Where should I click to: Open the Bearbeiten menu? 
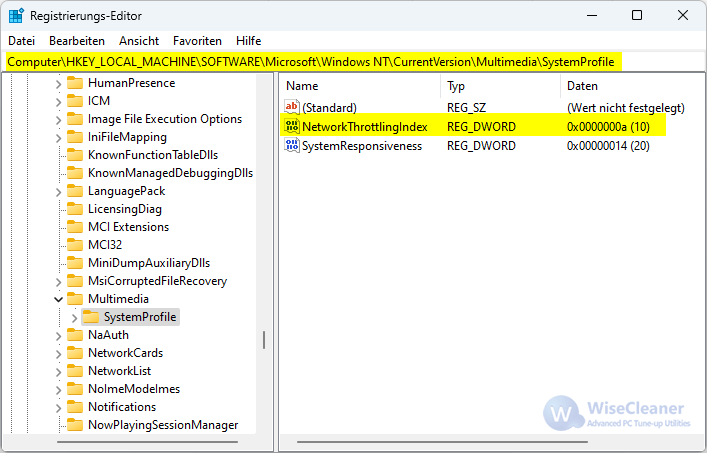click(77, 41)
